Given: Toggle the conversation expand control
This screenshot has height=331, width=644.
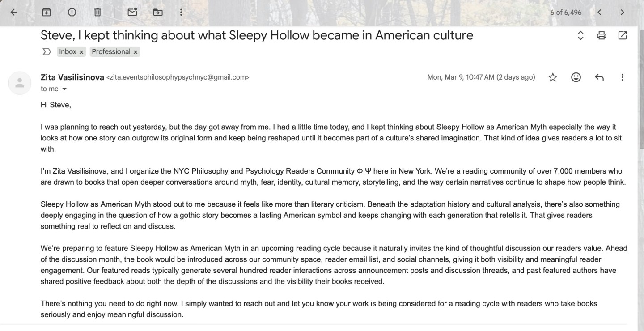Looking at the screenshot, I should (x=580, y=35).
